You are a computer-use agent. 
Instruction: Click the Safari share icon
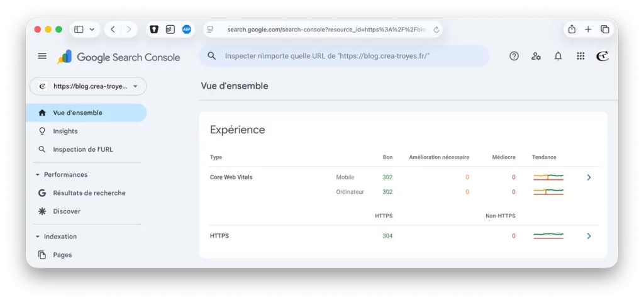(x=572, y=29)
